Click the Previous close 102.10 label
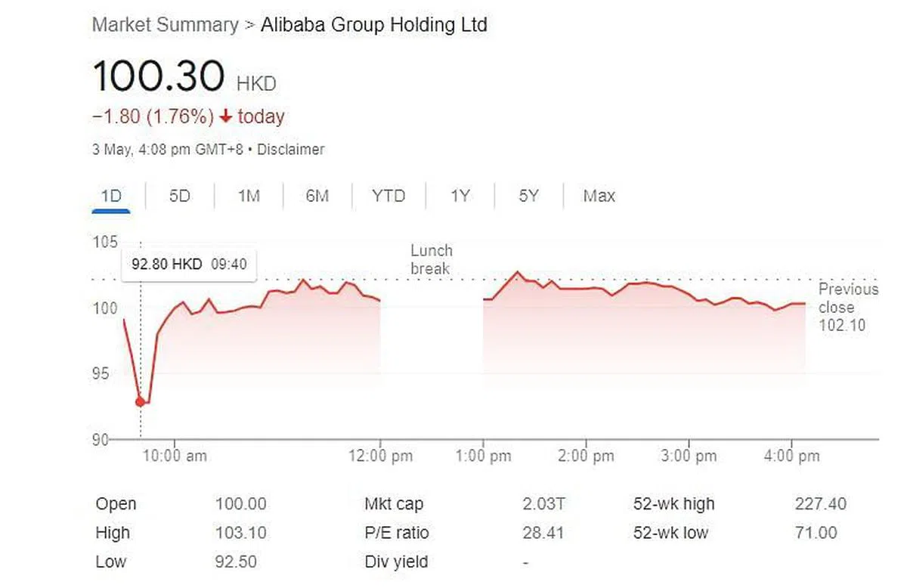This screenshot has width=907, height=588. click(847, 307)
